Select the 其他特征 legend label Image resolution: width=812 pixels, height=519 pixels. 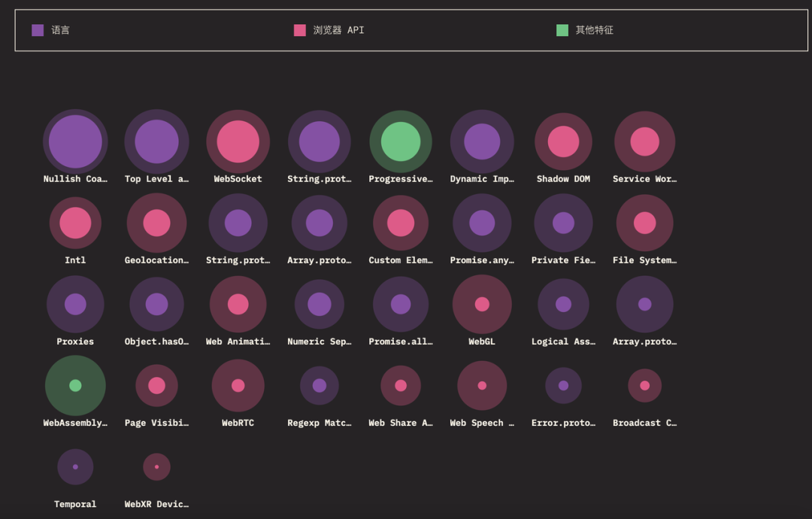[594, 30]
